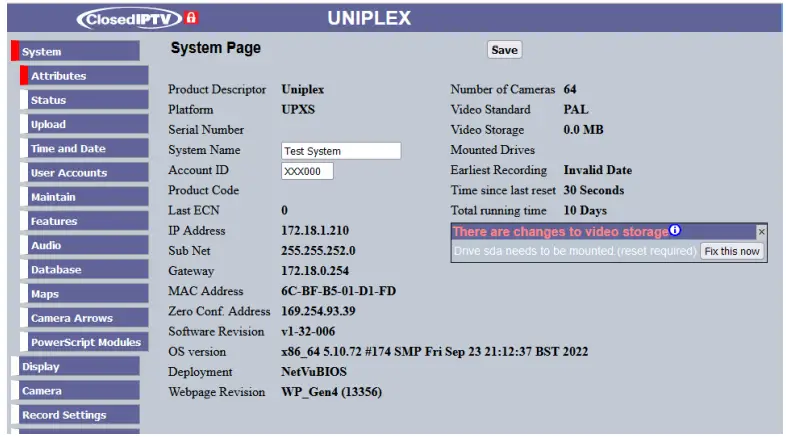Open the Features page

(84, 221)
